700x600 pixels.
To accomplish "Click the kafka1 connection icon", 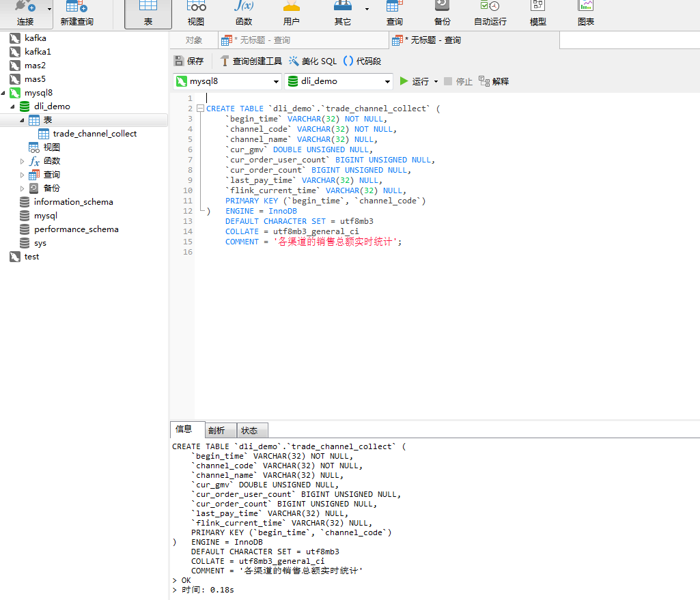I will pos(15,52).
